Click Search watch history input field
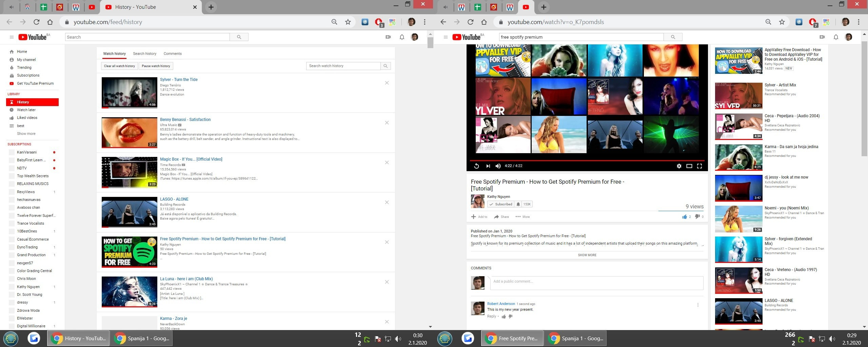The width and height of the screenshot is (868, 347). [x=343, y=66]
